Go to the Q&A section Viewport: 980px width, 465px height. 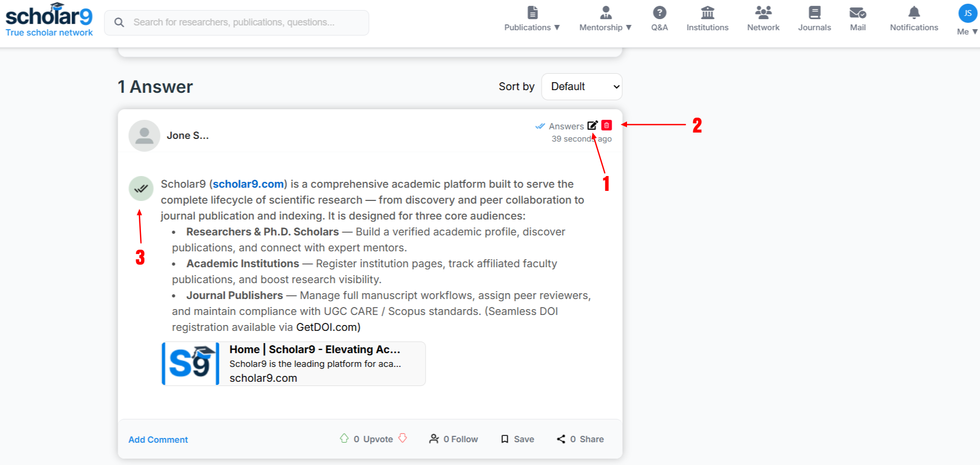point(659,19)
